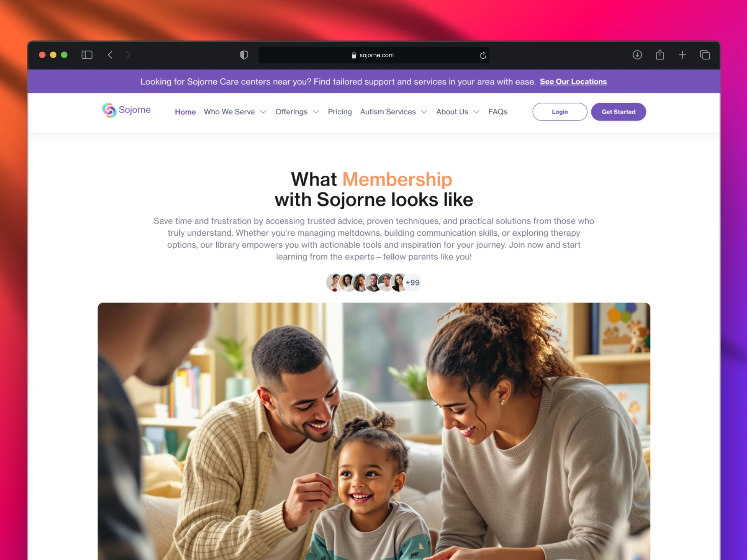Show downloads via the download icon

(637, 55)
